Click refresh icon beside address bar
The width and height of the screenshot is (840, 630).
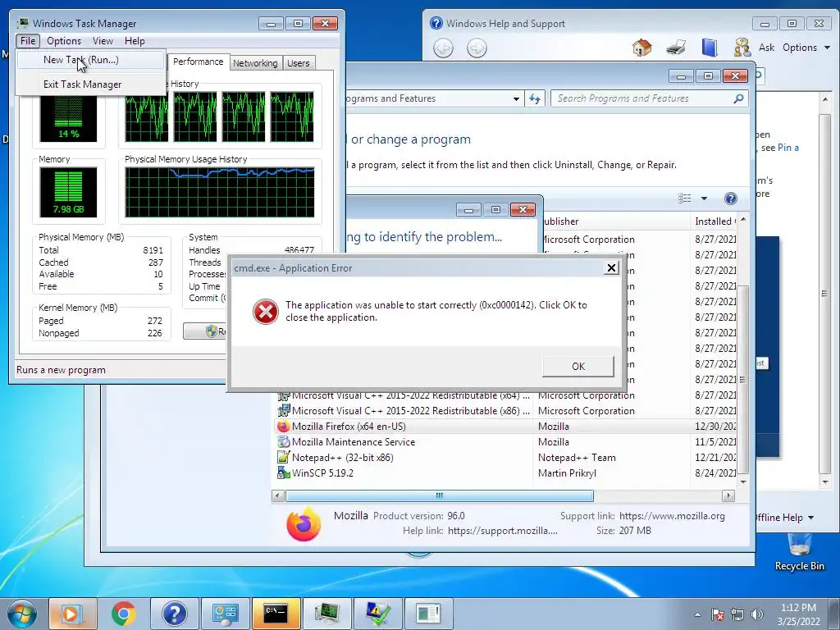tap(535, 98)
